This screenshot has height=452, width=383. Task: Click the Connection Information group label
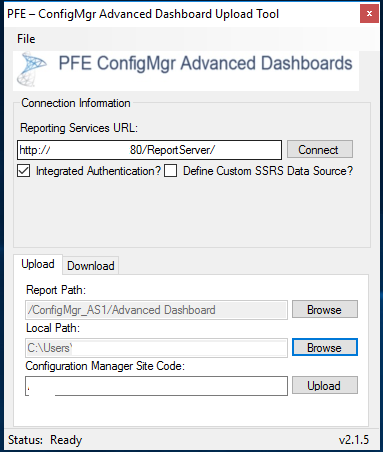(76, 103)
